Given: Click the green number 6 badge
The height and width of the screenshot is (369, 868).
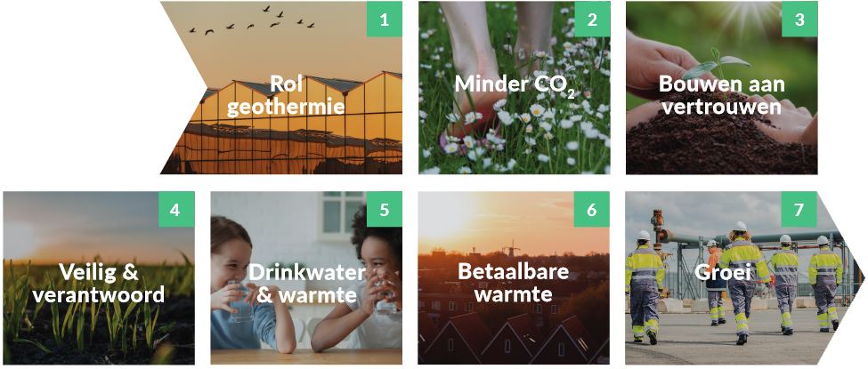Looking at the screenshot, I should tap(592, 209).
